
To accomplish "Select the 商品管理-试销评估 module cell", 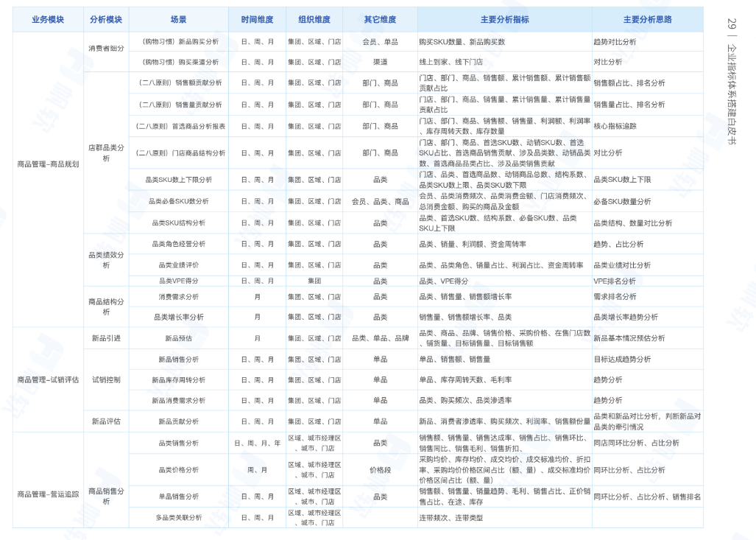I will coord(48,380).
